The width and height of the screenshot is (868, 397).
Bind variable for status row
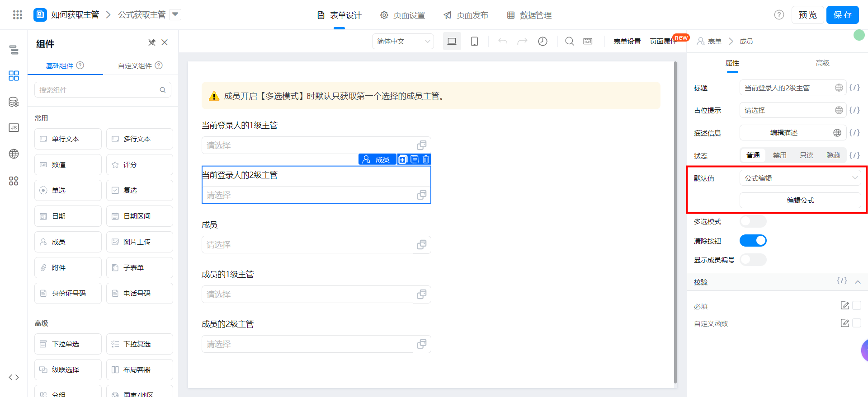(854, 155)
